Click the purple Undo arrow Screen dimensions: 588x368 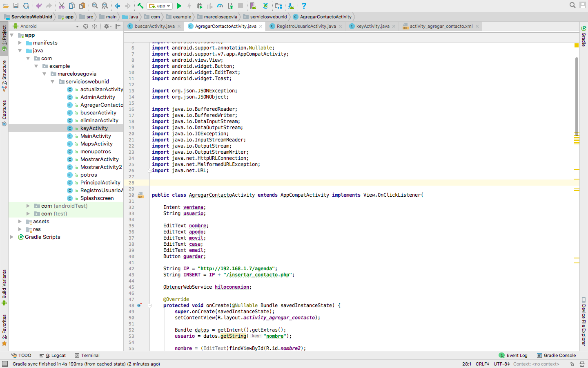pyautogui.click(x=39, y=6)
